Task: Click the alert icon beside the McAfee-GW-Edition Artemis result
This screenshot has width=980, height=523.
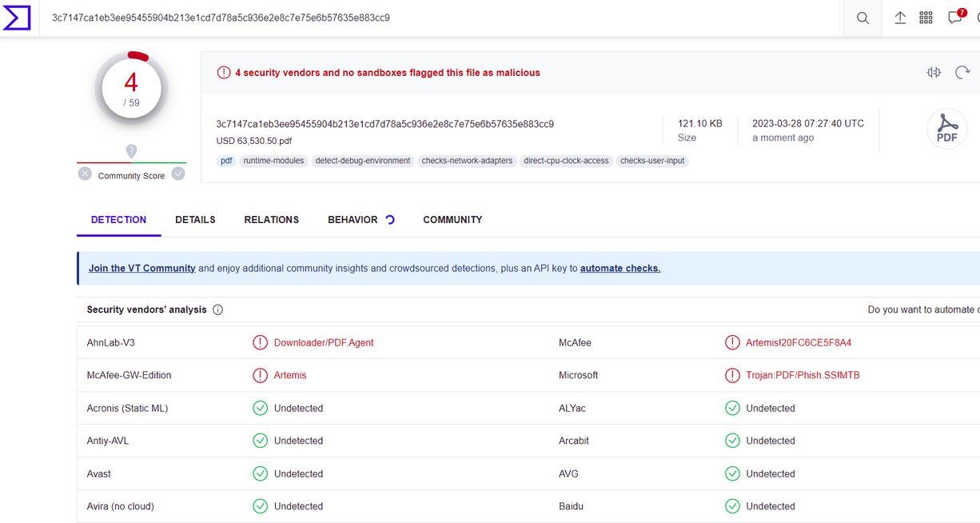Action: pos(260,375)
